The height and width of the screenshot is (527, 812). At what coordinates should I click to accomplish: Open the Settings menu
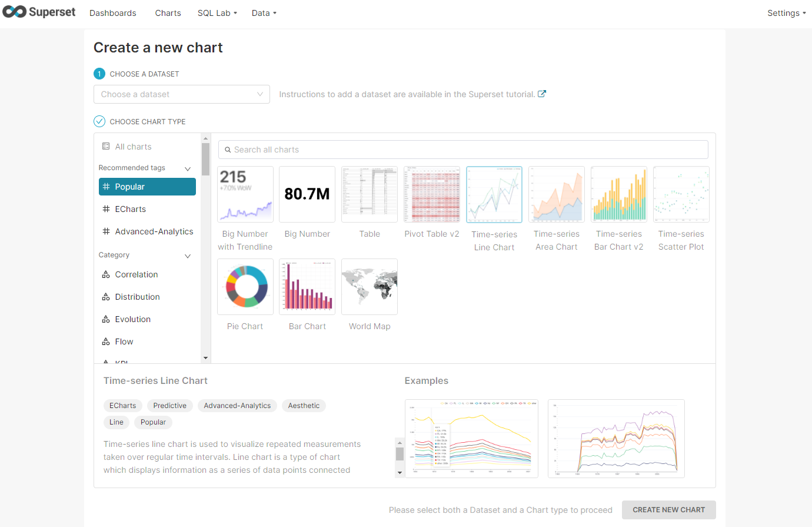click(x=786, y=13)
